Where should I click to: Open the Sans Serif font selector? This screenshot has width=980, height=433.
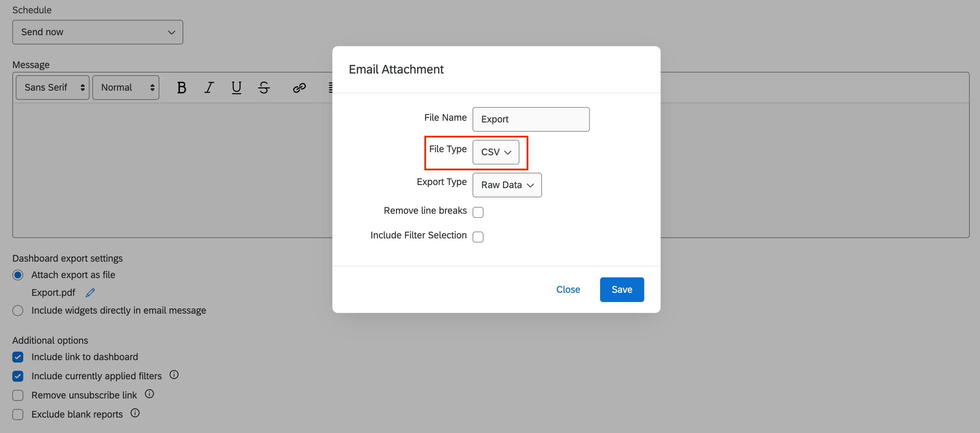[x=53, y=88]
